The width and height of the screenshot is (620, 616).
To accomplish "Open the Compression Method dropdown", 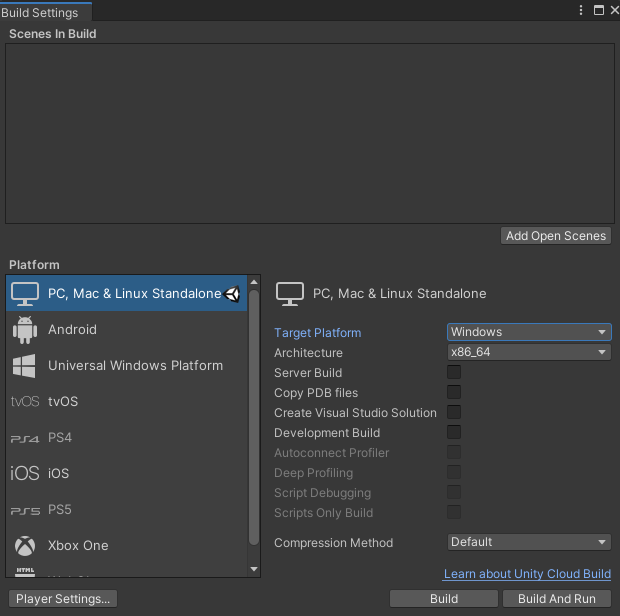I will pos(529,542).
